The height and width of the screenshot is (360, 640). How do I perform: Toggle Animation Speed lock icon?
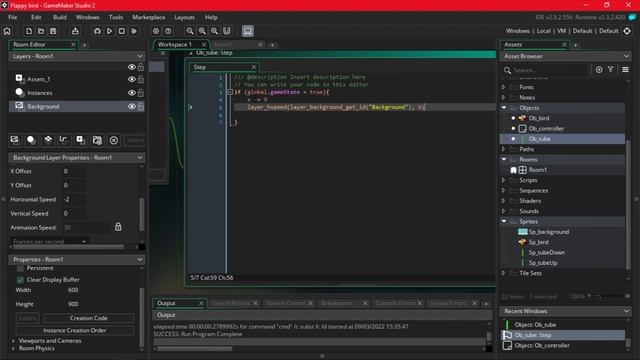pyautogui.click(x=118, y=227)
